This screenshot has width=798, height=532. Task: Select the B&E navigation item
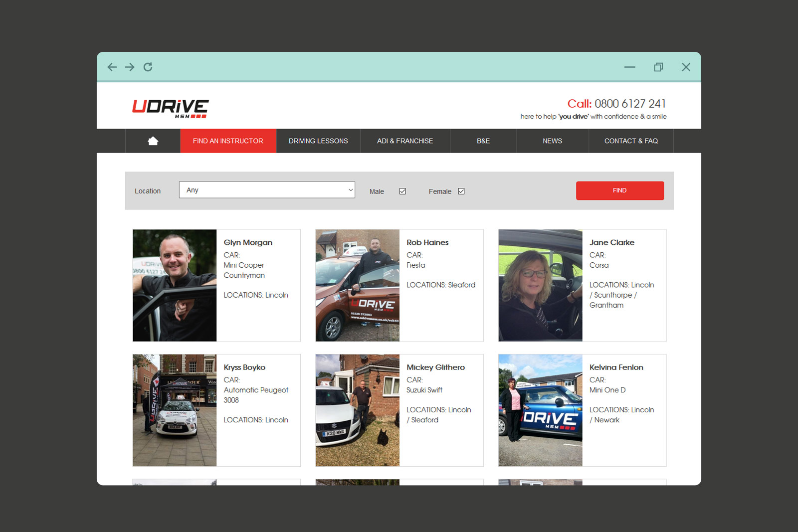click(x=483, y=141)
